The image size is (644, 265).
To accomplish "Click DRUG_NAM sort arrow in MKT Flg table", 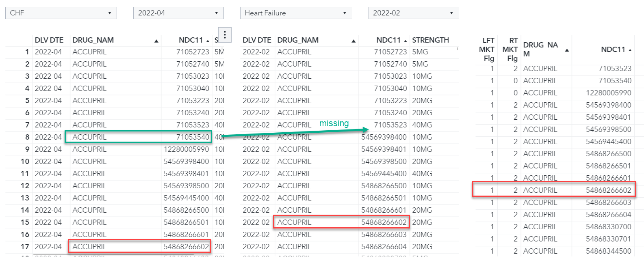I will click(567, 50).
